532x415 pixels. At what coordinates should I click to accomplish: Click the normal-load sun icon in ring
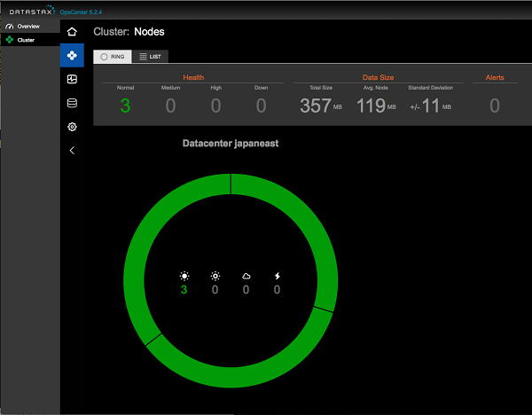pos(184,276)
